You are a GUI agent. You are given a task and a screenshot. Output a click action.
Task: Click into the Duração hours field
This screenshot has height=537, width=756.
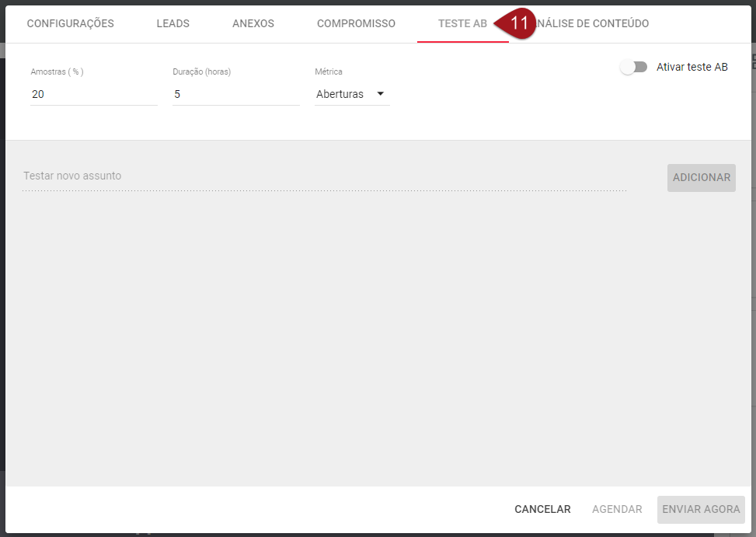[x=235, y=94]
